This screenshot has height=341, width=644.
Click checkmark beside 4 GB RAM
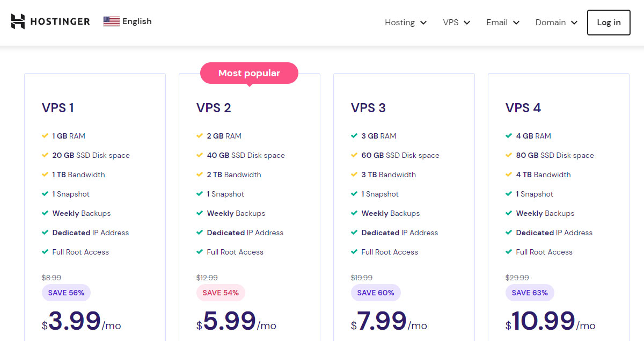click(x=509, y=136)
